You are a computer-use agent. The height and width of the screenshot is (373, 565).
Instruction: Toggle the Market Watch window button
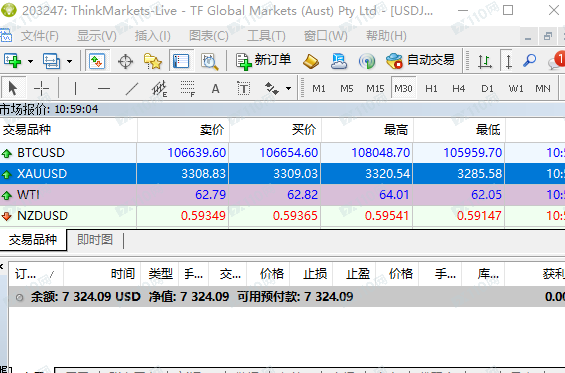(x=97, y=61)
